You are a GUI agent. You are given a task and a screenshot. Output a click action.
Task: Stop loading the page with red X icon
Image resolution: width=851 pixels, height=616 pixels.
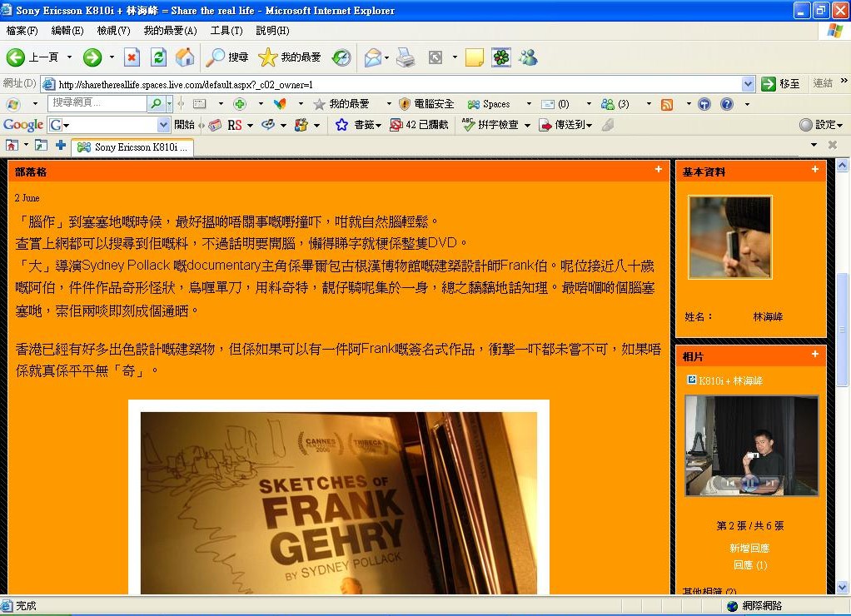coord(132,57)
